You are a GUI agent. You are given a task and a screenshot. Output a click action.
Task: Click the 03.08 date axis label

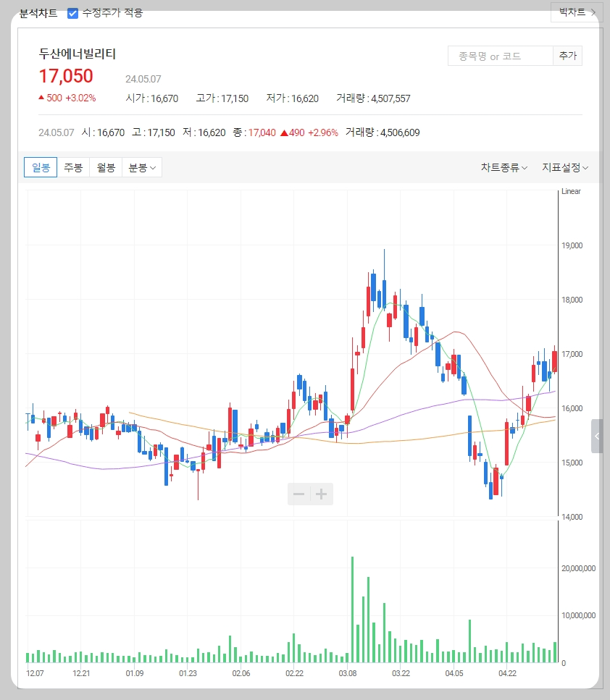[x=348, y=673]
